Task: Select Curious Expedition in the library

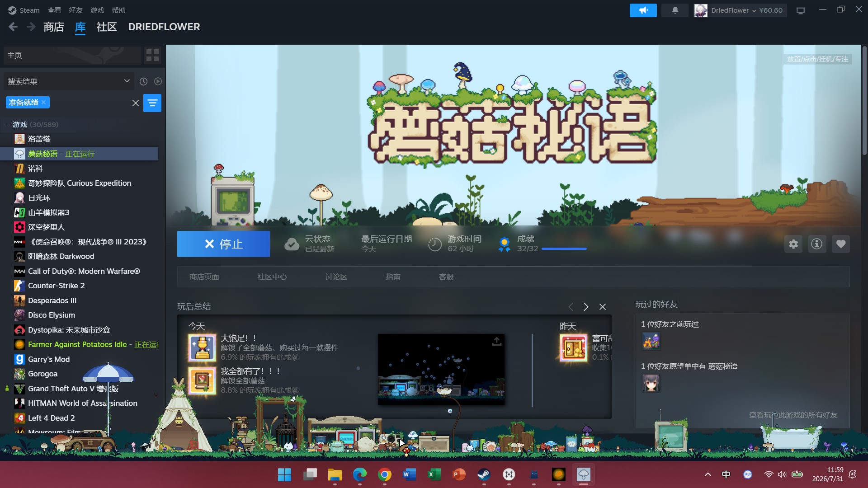Action: (x=80, y=183)
